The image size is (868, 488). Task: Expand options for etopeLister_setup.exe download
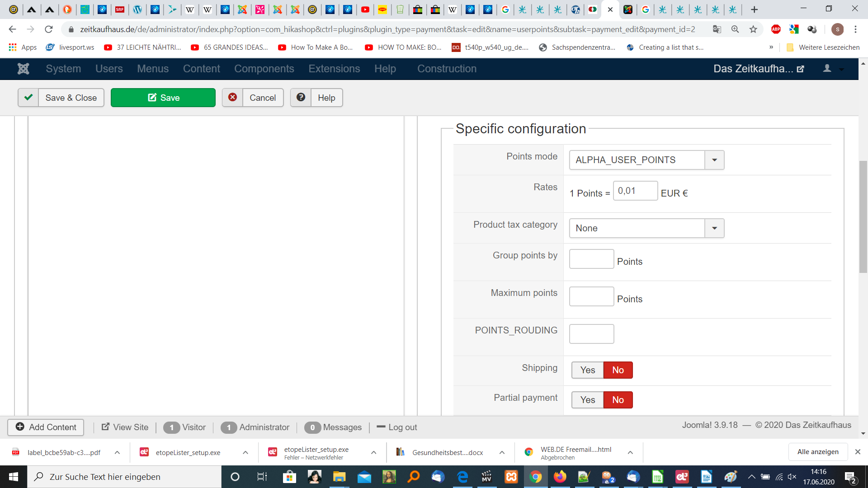coord(245,452)
